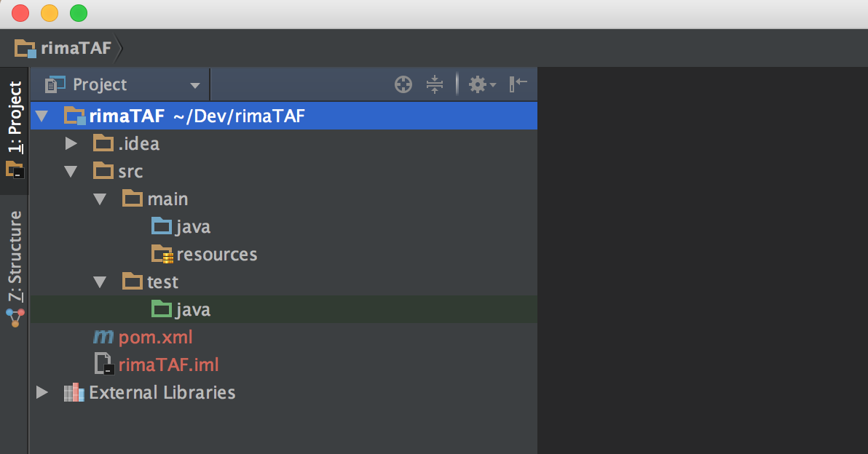This screenshot has height=454, width=868.
Task: Collapse the main folder
Action: point(100,199)
